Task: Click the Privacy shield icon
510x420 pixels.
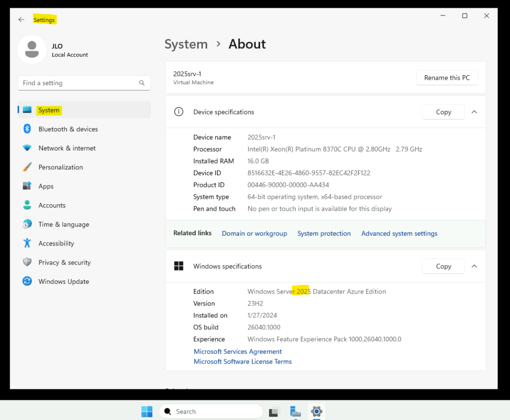Action: (27, 262)
